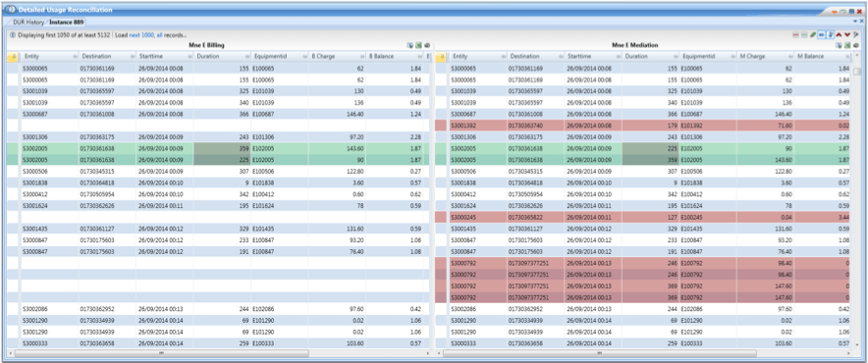The width and height of the screenshot is (868, 363).
Task: Toggle the vertical sync scrolling button
Action: 831,35
